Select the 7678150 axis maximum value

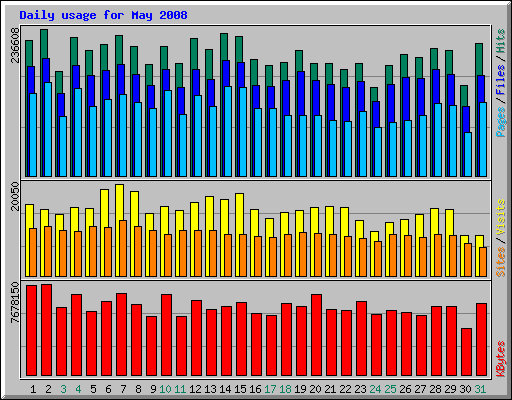(15, 302)
